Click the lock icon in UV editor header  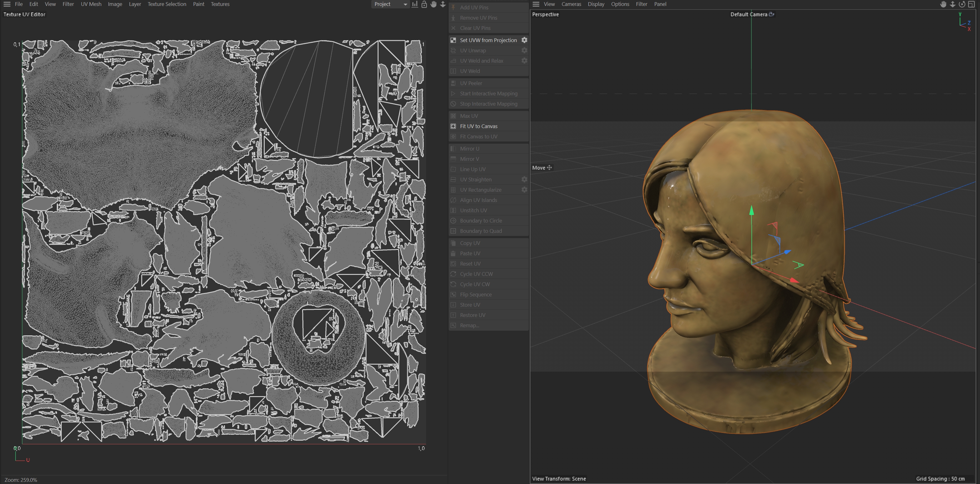[424, 4]
